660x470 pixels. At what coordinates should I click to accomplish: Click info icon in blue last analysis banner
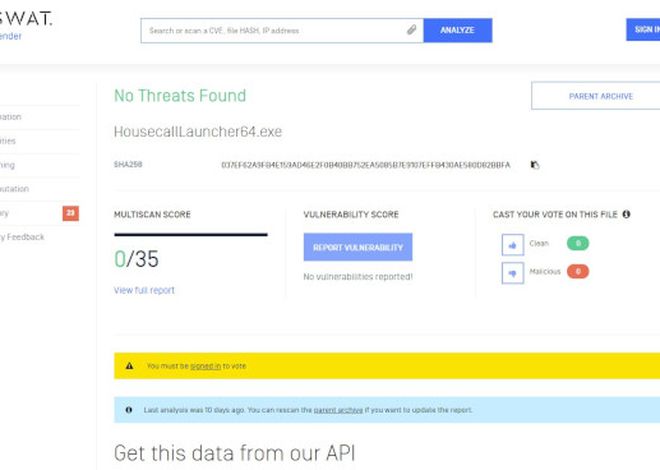129,410
